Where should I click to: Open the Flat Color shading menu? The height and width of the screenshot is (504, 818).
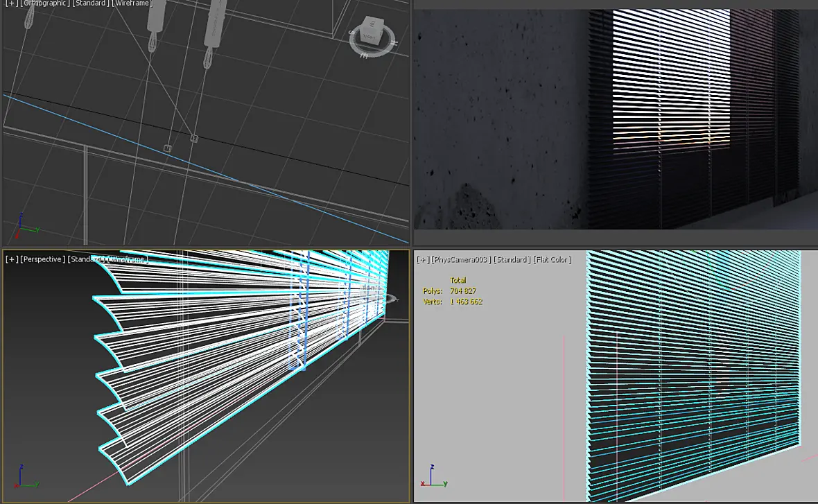552,259
